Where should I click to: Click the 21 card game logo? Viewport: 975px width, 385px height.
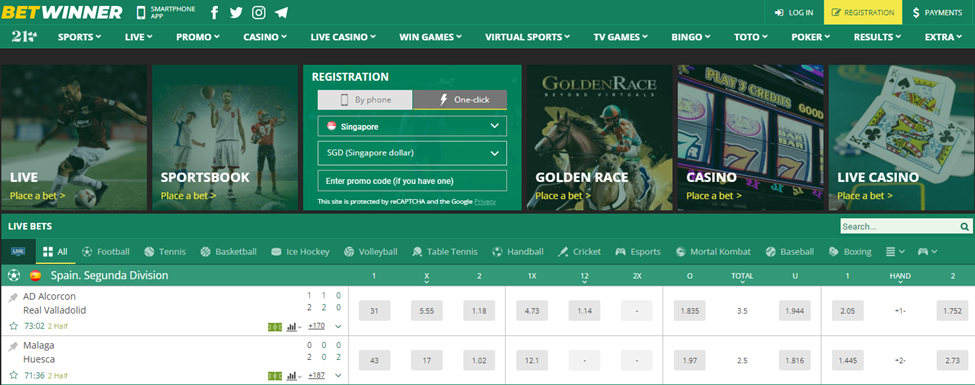24,37
